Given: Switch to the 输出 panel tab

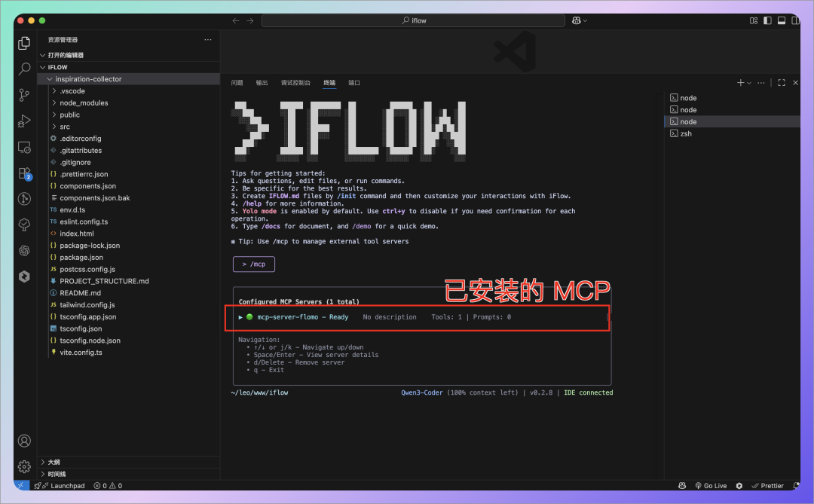Looking at the screenshot, I should coord(262,83).
